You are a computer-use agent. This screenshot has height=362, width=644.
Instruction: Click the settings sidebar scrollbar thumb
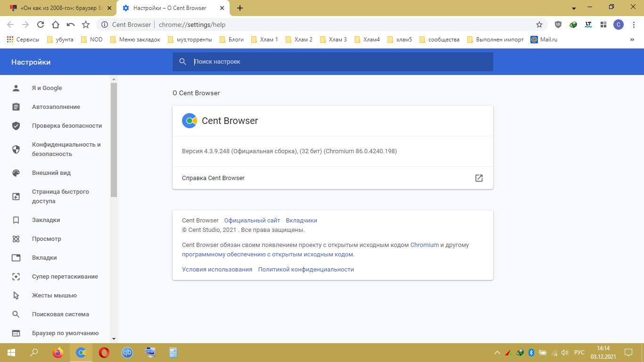[x=114, y=140]
